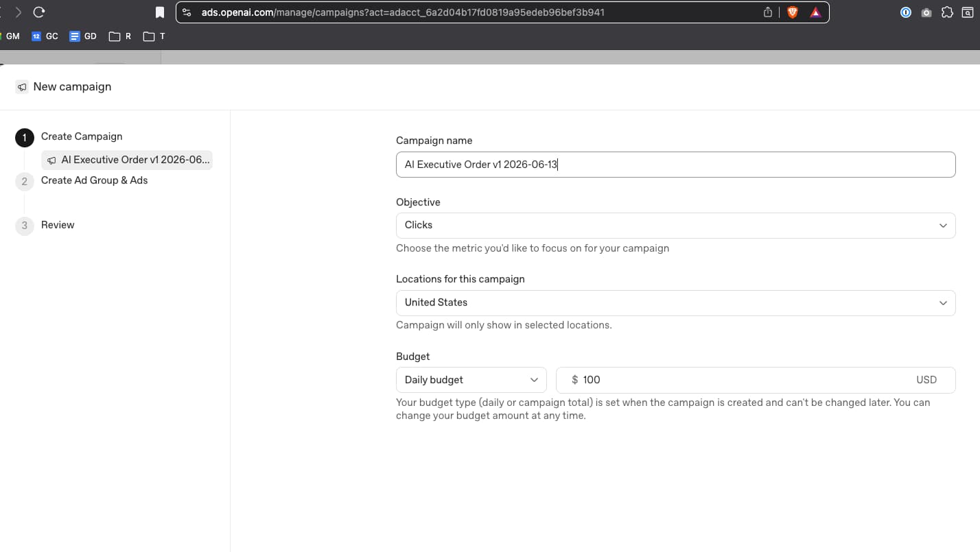The width and height of the screenshot is (980, 552).
Task: Reload the page with the refresh icon
Action: (x=39, y=12)
